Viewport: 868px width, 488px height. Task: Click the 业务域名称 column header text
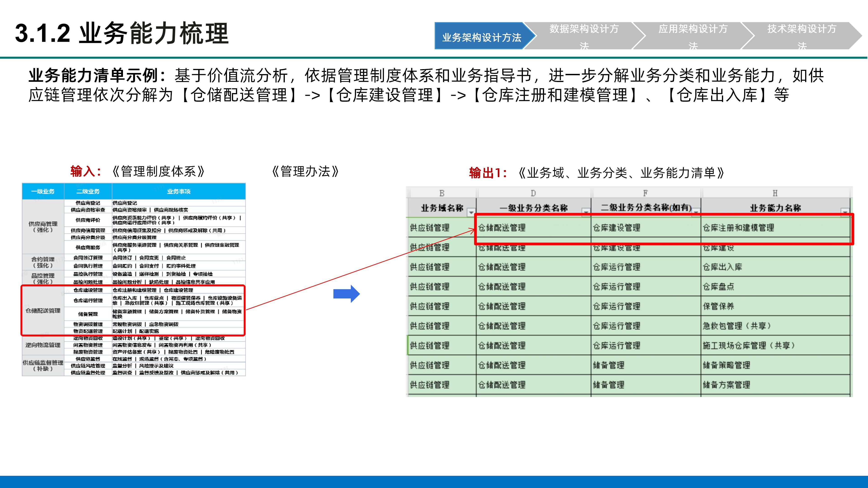pyautogui.click(x=442, y=208)
